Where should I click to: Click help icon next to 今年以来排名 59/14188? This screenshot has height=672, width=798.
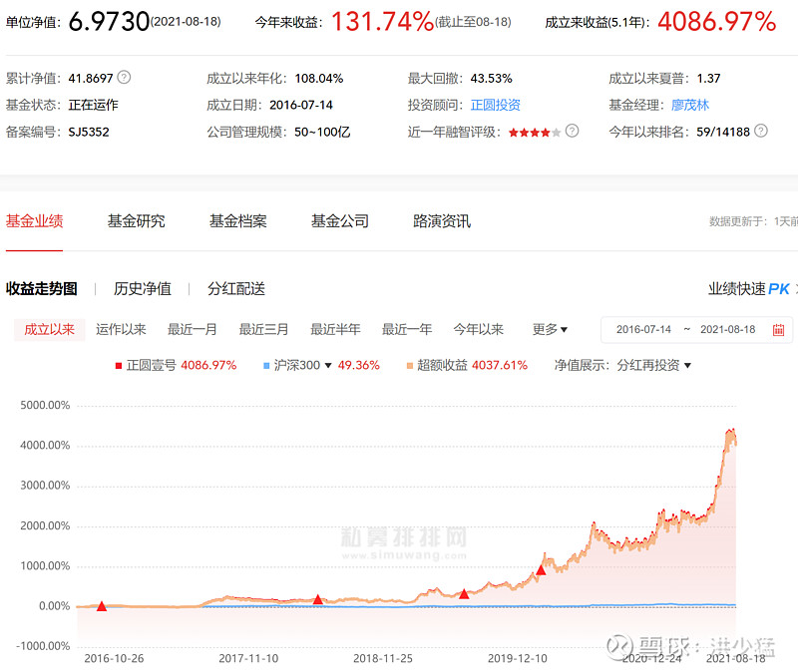761,132
